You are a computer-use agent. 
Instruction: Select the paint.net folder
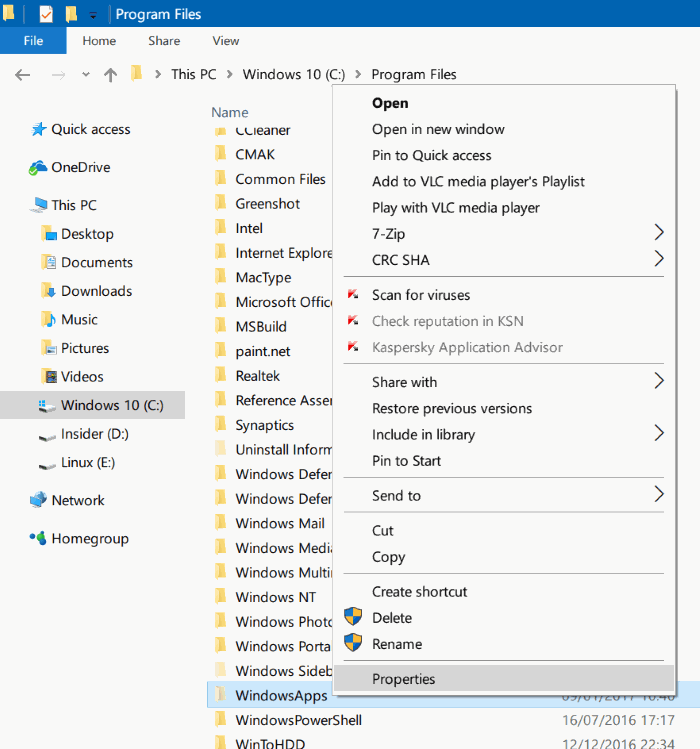tap(263, 352)
